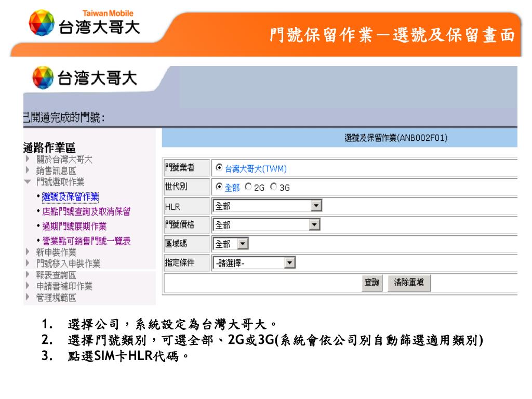Expand 報表查詢區 menu arrow
532x399 pixels.
tap(28, 274)
